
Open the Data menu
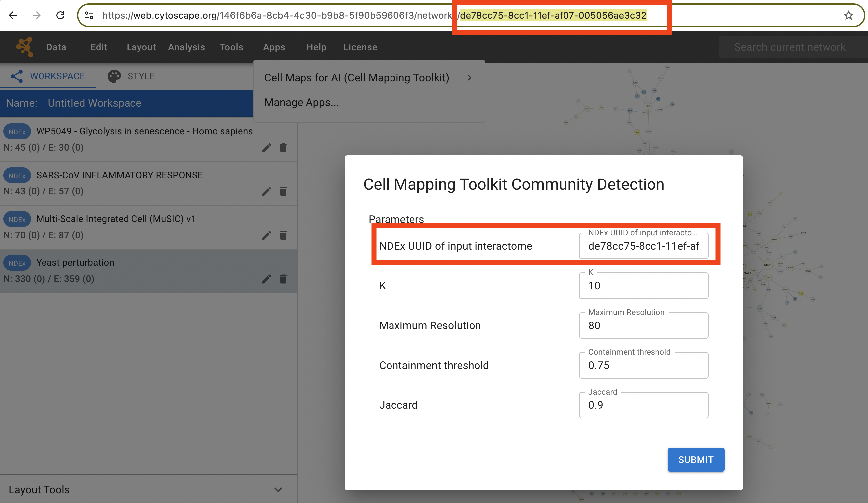point(56,47)
